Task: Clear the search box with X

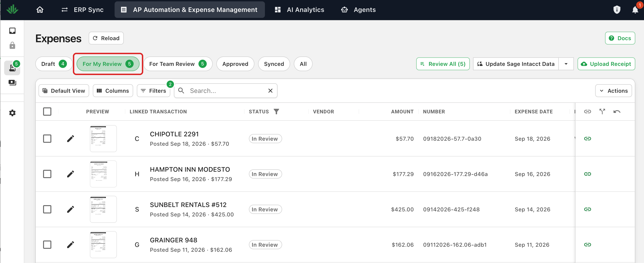Action: coord(270,91)
